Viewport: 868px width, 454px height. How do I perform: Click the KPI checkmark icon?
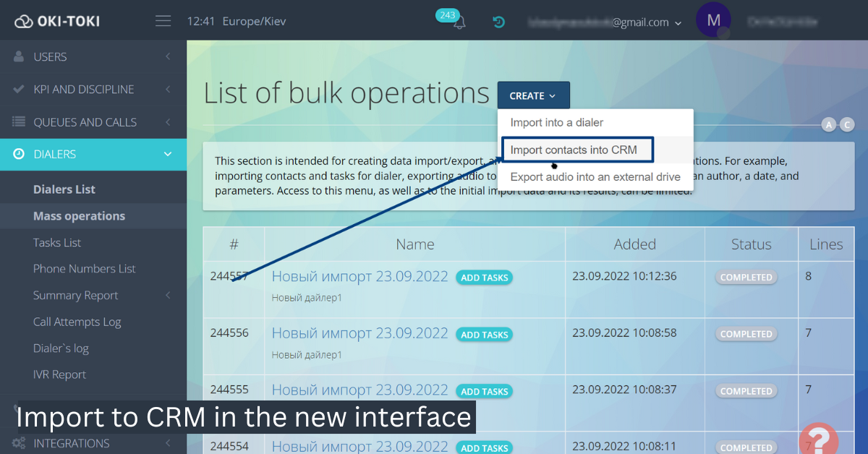[x=19, y=89]
